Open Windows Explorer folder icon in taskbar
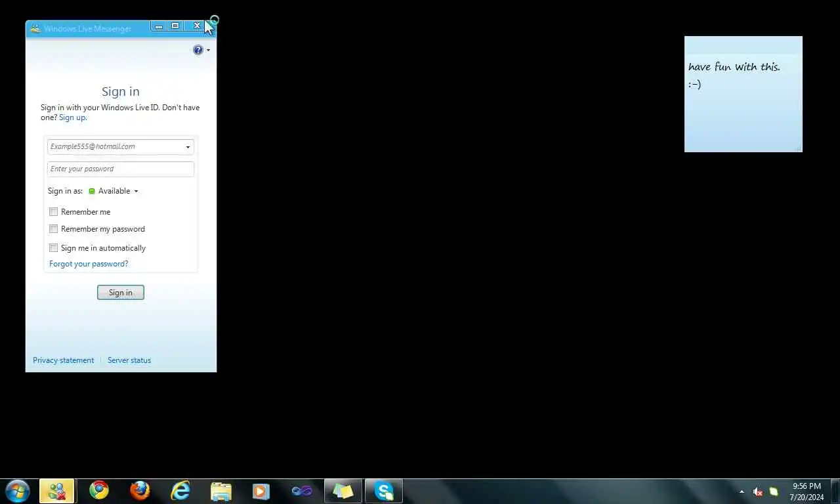This screenshot has height=504, width=840. tap(221, 491)
